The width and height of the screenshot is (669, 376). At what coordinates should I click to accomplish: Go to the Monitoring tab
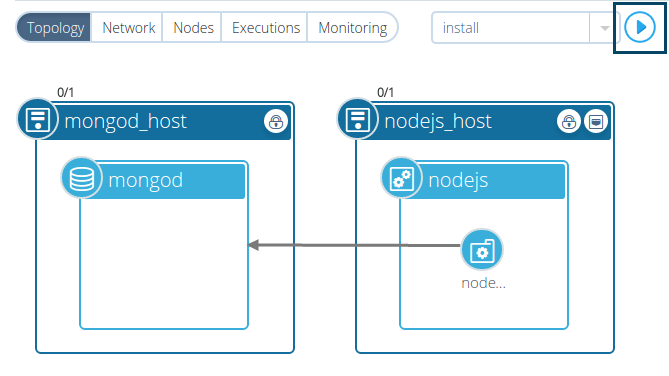pos(352,28)
